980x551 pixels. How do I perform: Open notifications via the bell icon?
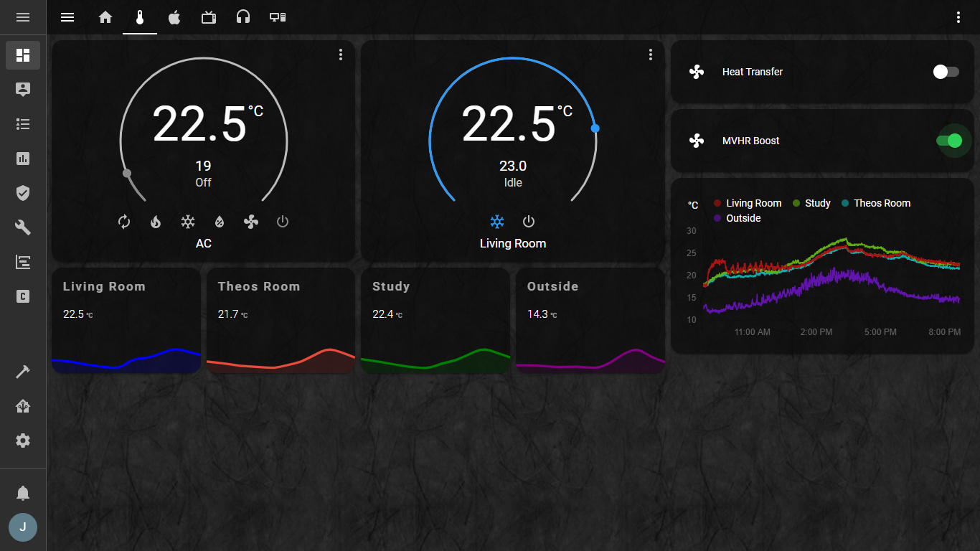tap(22, 493)
